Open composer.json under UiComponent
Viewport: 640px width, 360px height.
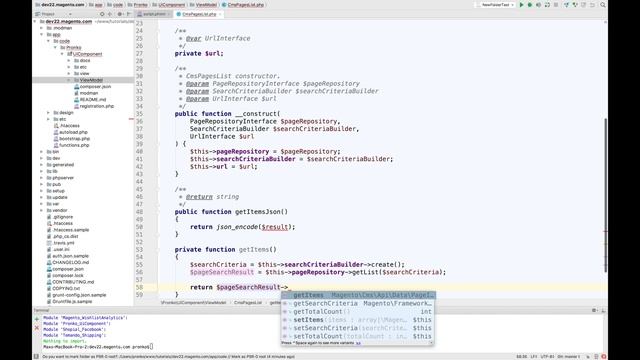(95, 87)
